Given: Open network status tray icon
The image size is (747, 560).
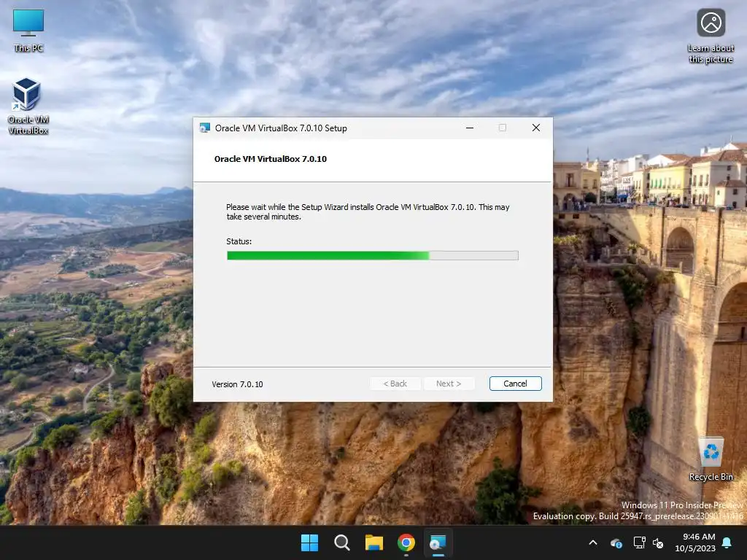Looking at the screenshot, I should click(639, 542).
